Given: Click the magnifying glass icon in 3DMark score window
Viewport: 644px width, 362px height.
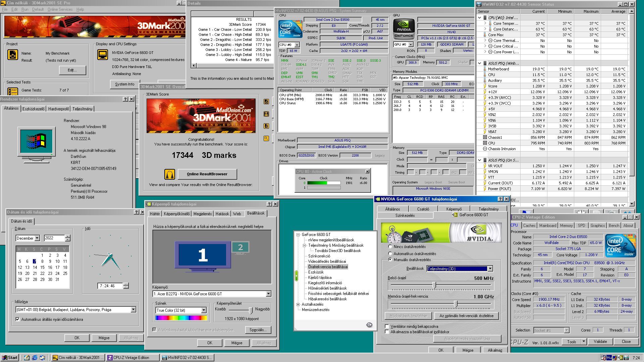Looking at the screenshot, I should (266, 138).
